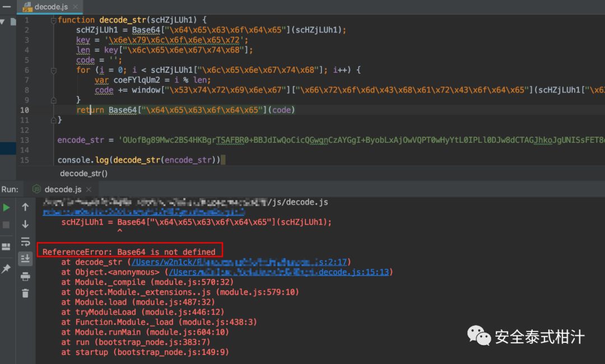This screenshot has height=364, width=605.
Task: Collapse the decode_str function at line 1
Action: click(53, 20)
